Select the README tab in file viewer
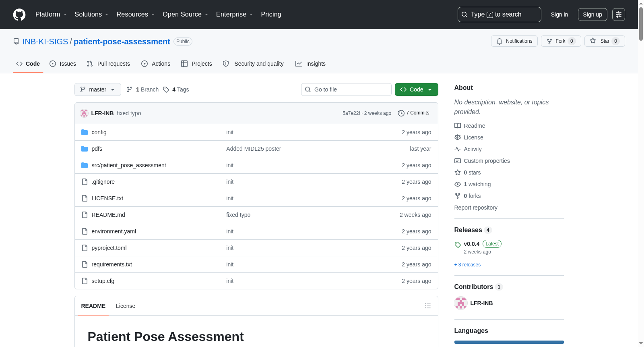644x347 pixels. [93, 306]
